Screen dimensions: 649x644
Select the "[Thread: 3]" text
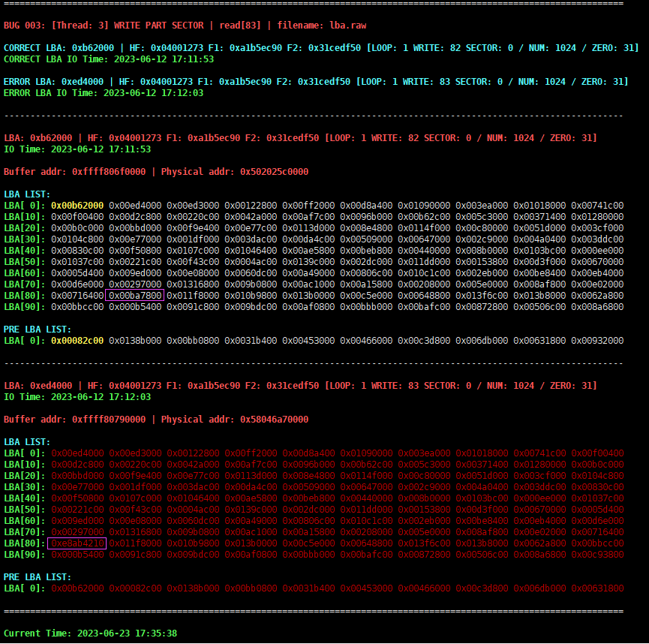80,26
